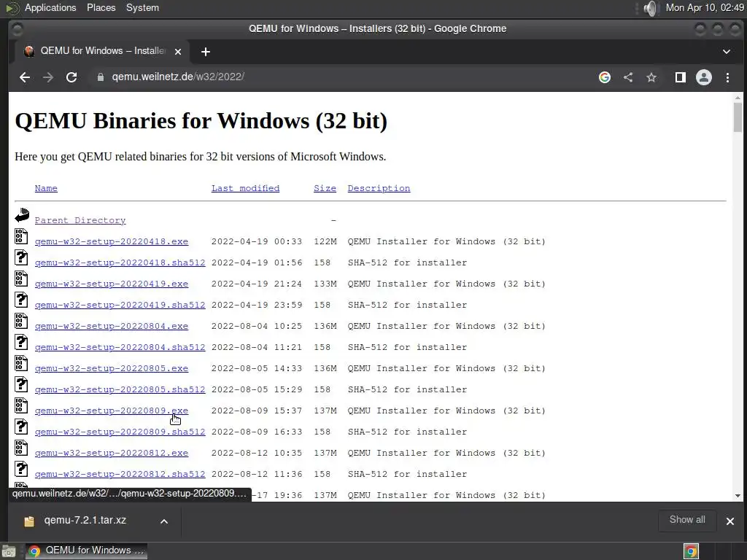Image resolution: width=747 pixels, height=560 pixels.
Task: Download qemu-w32-setup-20220418.exe
Action: point(112,241)
